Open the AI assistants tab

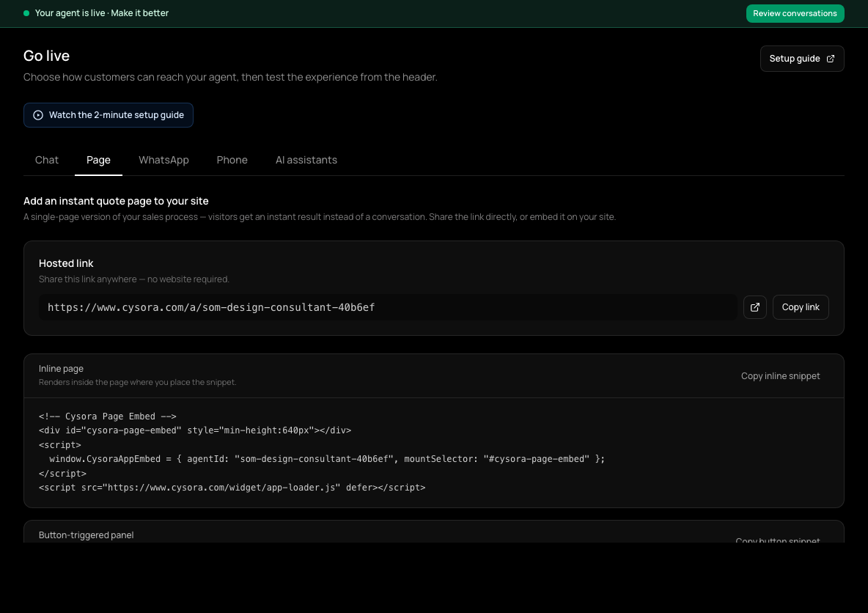[306, 160]
